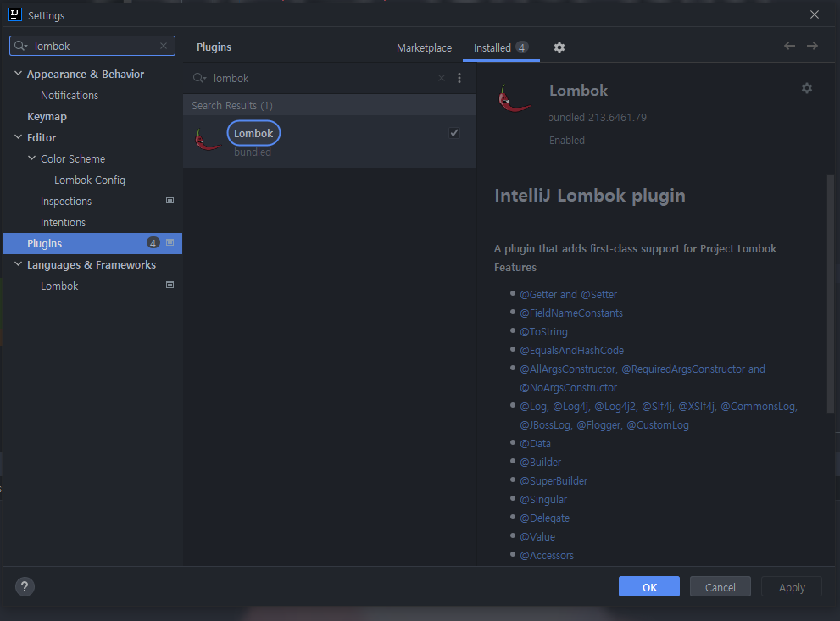Image resolution: width=840 pixels, height=621 pixels.
Task: Open the @Value link
Action: tap(537, 537)
